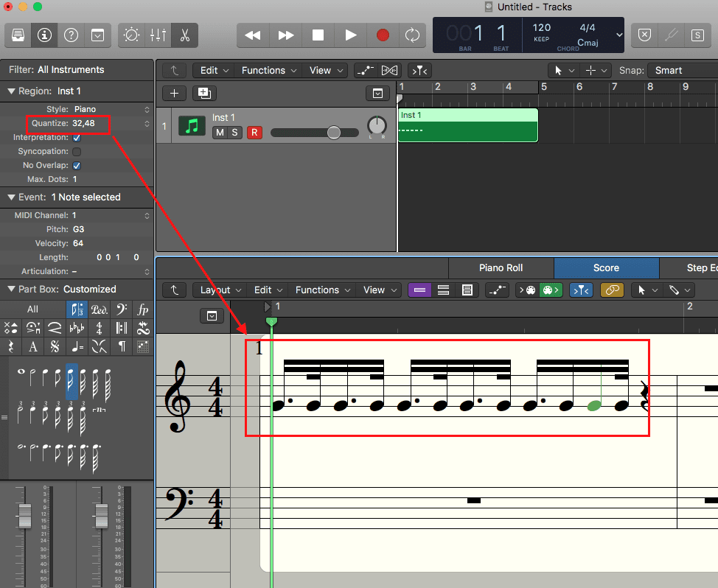Toggle the Inspector info button

point(44,35)
